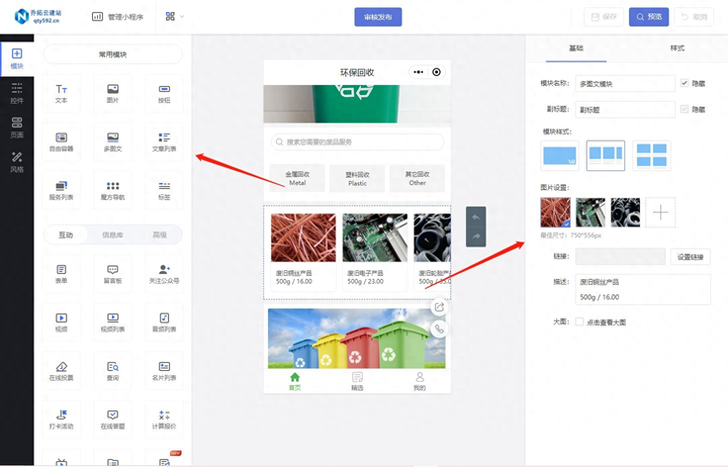Click the 预览 preview button
728x467 pixels.
click(x=649, y=17)
